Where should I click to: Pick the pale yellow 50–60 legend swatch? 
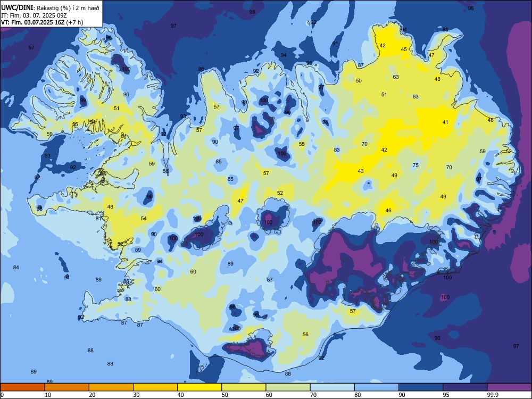pos(244,387)
